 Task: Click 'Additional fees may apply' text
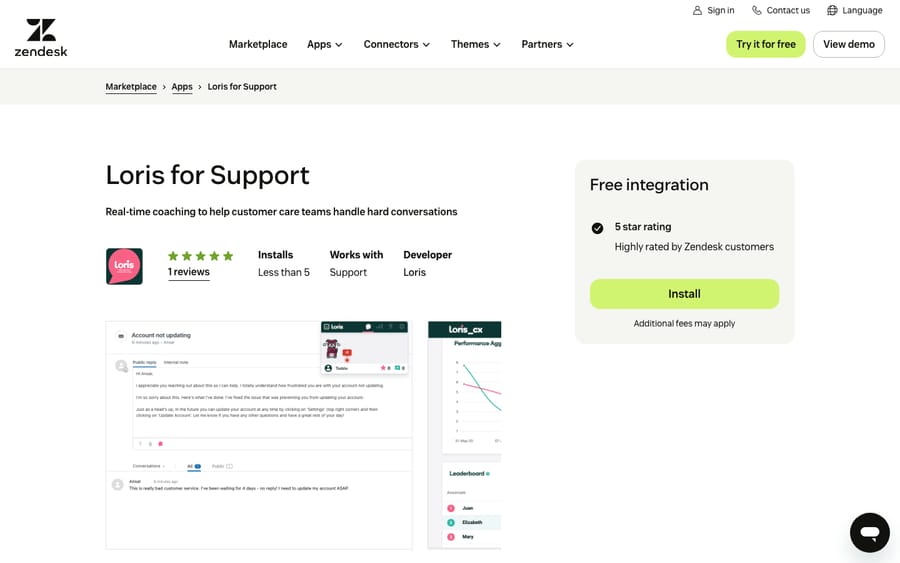[x=684, y=324]
